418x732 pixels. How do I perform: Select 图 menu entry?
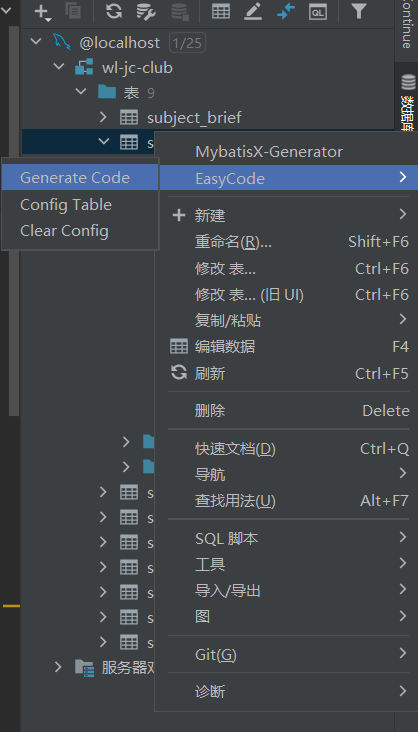coord(288,617)
